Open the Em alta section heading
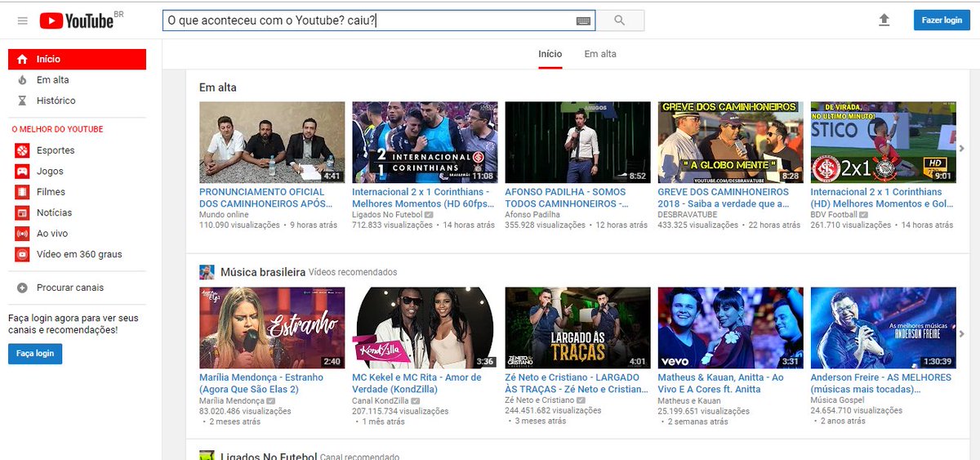 pyautogui.click(x=218, y=87)
